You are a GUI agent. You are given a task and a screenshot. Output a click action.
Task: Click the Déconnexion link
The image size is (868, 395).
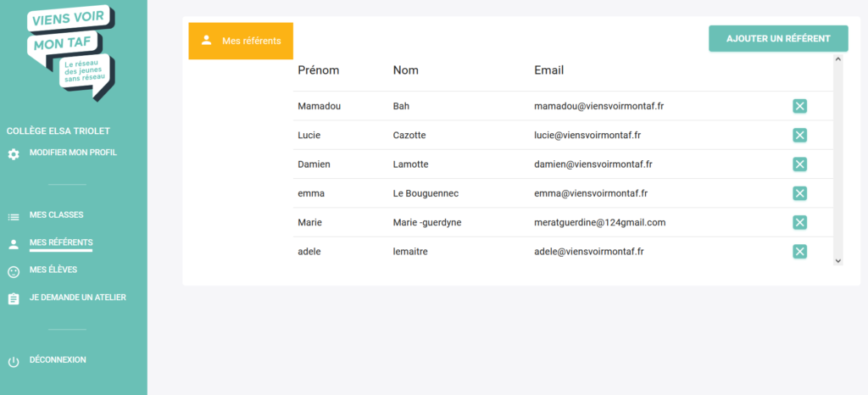pyautogui.click(x=58, y=359)
